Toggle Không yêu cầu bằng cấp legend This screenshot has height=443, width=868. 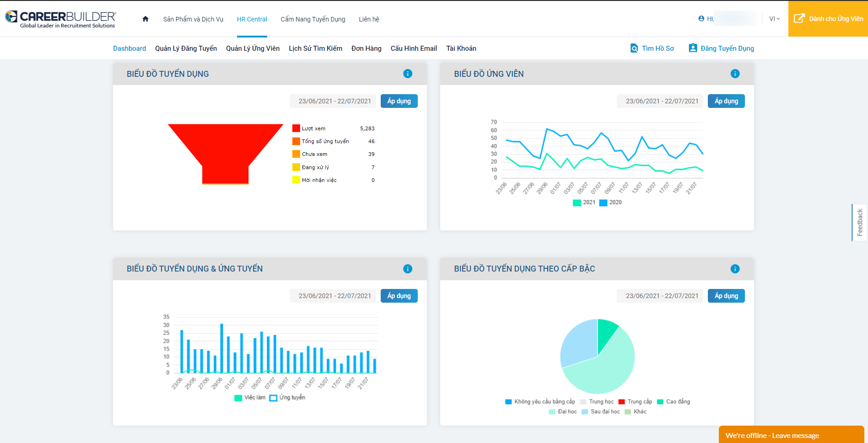click(540, 402)
